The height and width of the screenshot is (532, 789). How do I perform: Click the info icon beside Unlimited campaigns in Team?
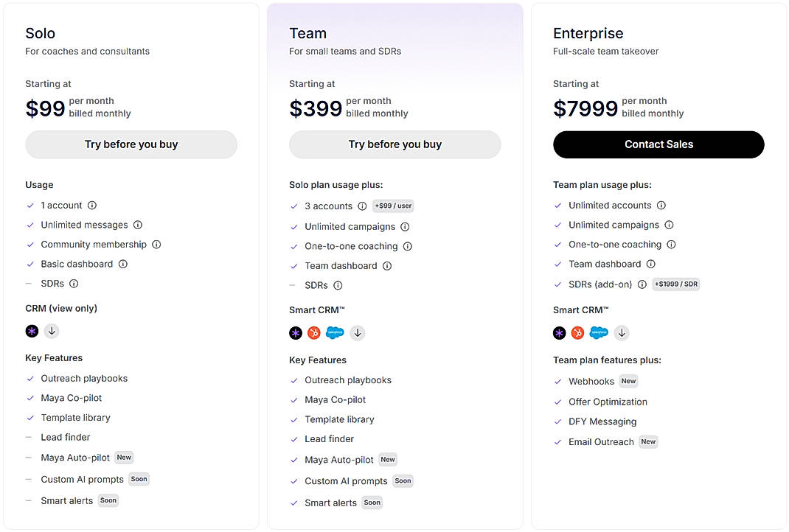tap(405, 227)
